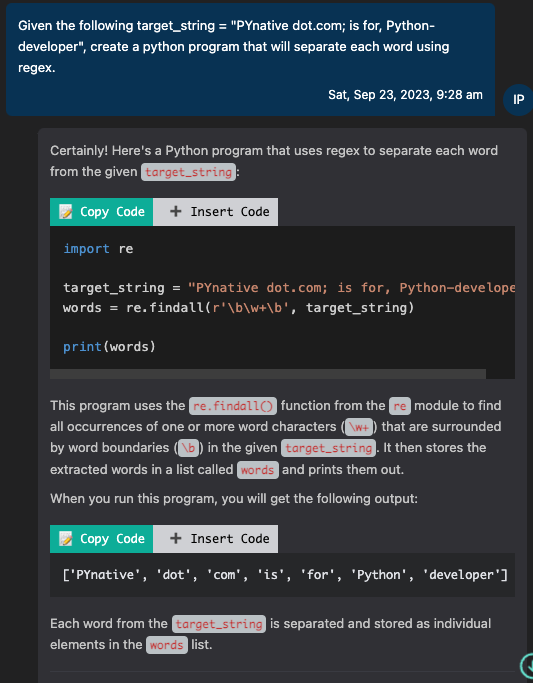Click the IP user avatar

pos(519,100)
